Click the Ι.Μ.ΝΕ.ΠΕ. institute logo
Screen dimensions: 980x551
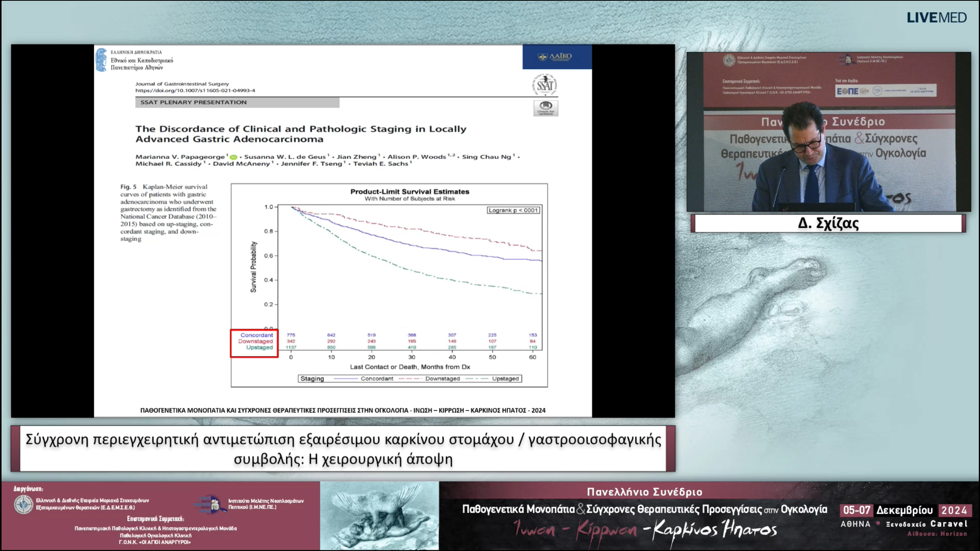pyautogui.click(x=210, y=504)
